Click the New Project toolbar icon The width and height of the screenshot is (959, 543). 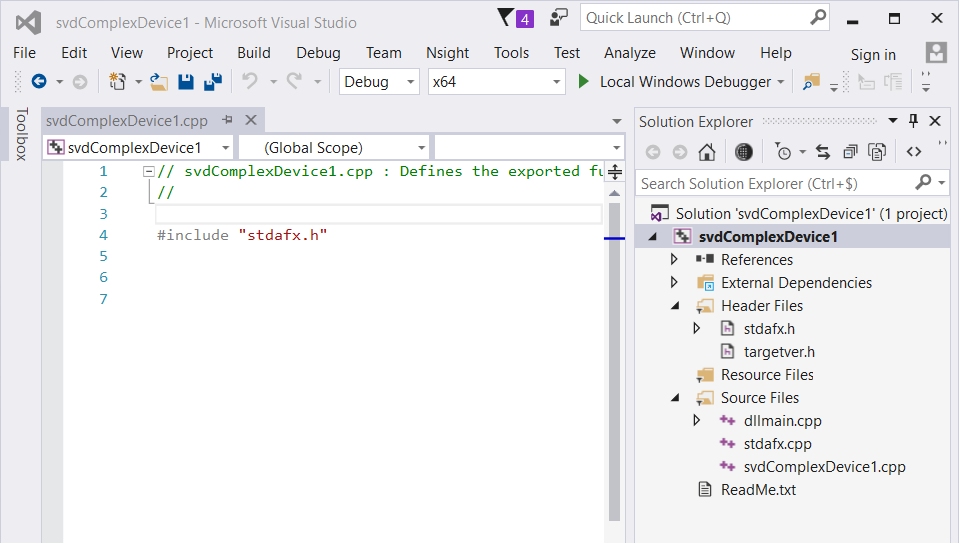(x=117, y=81)
